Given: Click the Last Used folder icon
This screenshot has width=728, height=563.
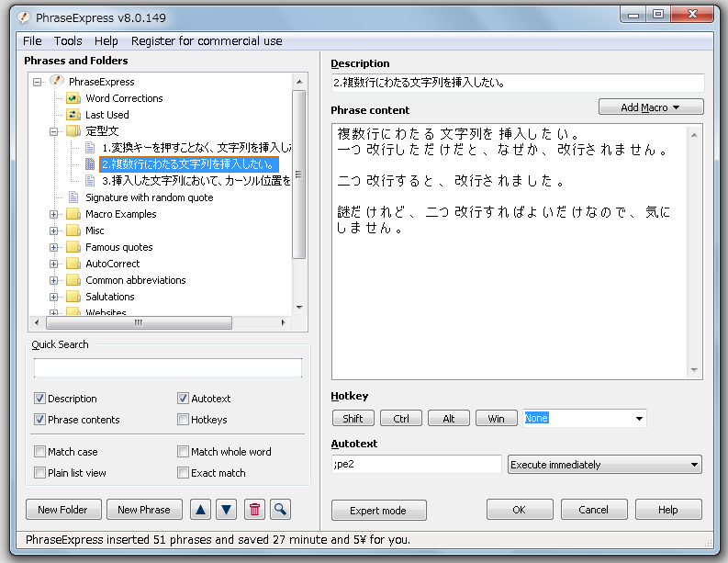Looking at the screenshot, I should click(73, 114).
